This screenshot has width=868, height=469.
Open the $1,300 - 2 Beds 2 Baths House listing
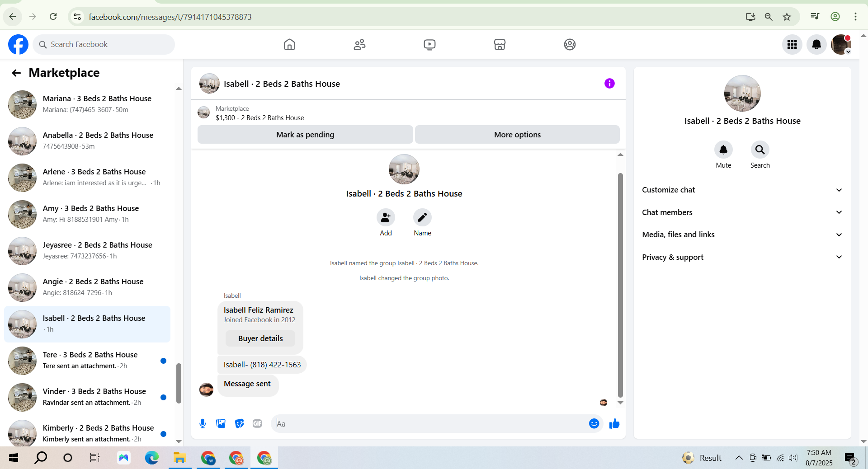(259, 118)
